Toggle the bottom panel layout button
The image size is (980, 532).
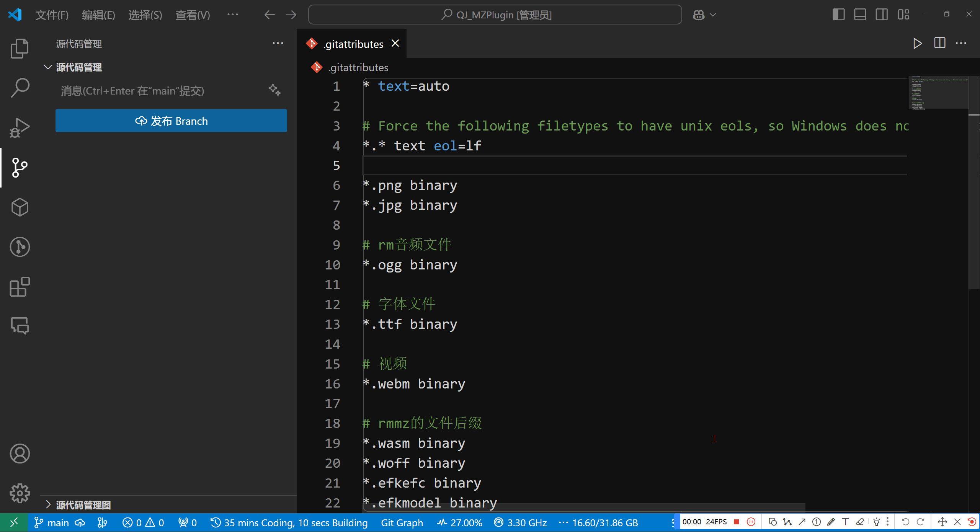click(x=860, y=15)
